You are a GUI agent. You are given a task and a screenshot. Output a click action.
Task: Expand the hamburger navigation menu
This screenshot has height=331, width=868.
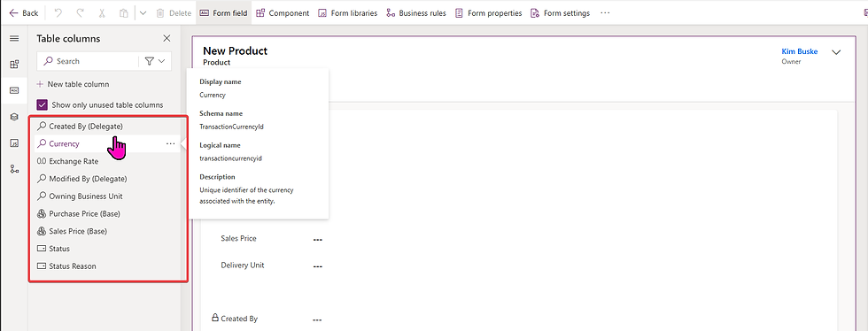(x=14, y=38)
